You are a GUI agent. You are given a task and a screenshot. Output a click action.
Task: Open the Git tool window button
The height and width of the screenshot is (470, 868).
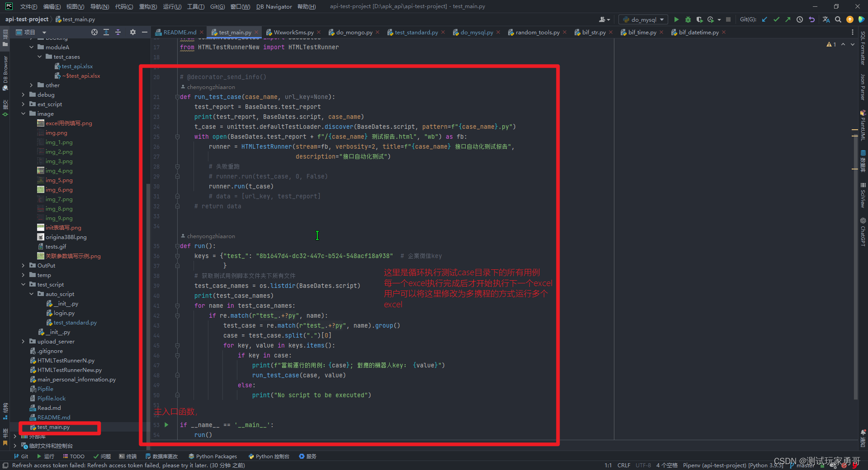[21, 456]
